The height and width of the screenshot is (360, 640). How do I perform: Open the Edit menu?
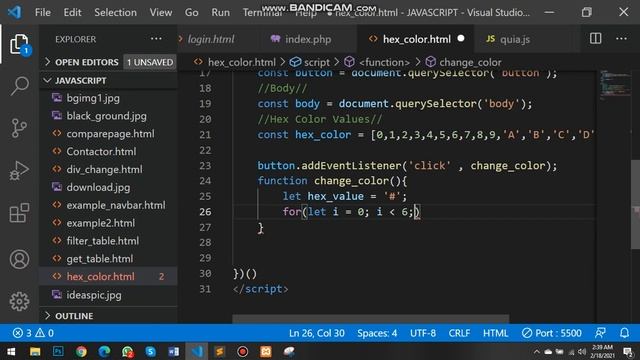click(x=72, y=12)
